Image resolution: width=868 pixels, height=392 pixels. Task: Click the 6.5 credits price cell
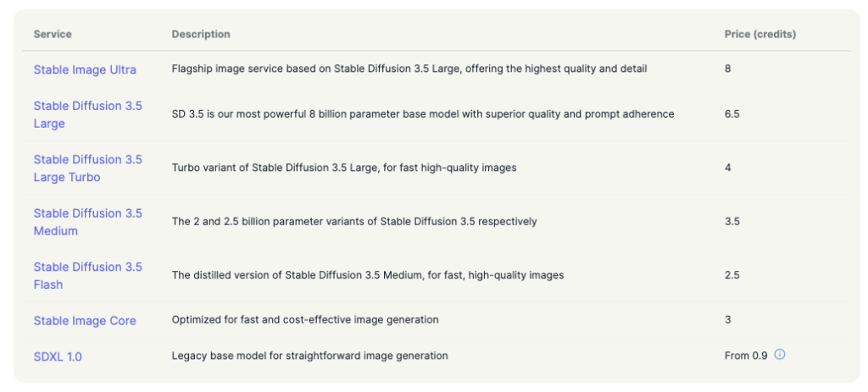[732, 114]
